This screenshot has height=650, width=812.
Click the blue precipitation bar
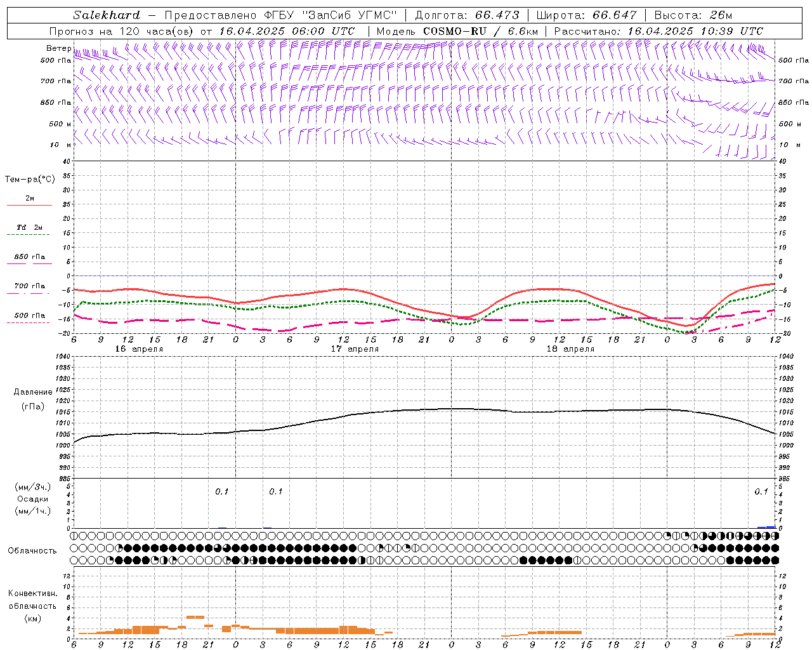767,527
